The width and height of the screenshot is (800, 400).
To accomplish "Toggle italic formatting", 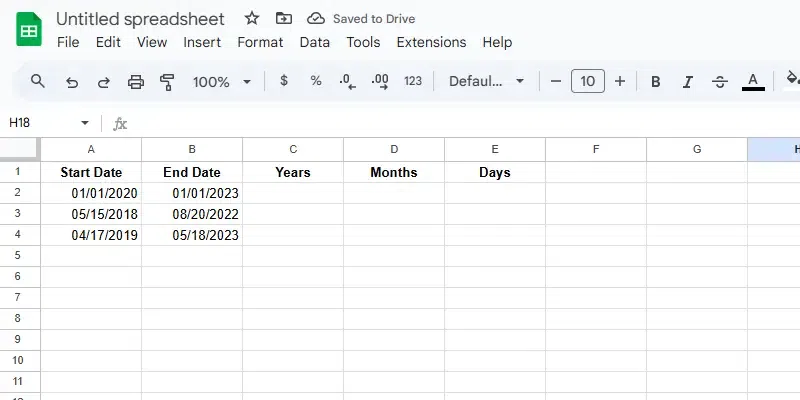I will (x=688, y=82).
